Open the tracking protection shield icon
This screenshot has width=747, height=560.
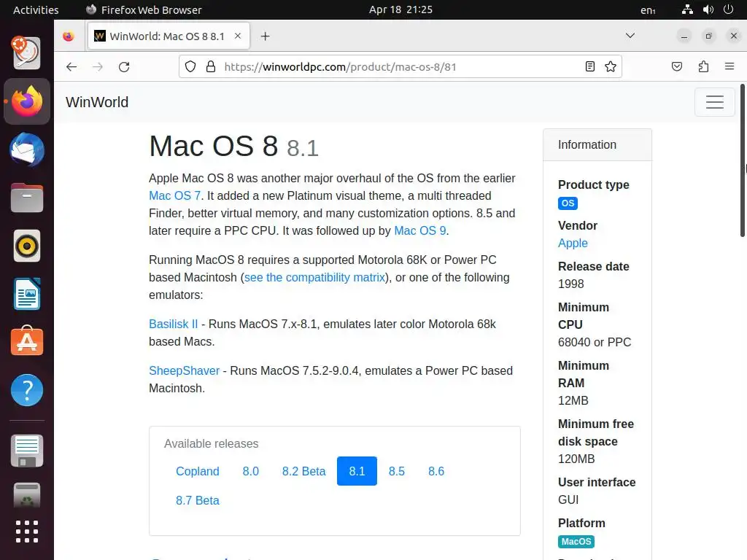tap(190, 66)
